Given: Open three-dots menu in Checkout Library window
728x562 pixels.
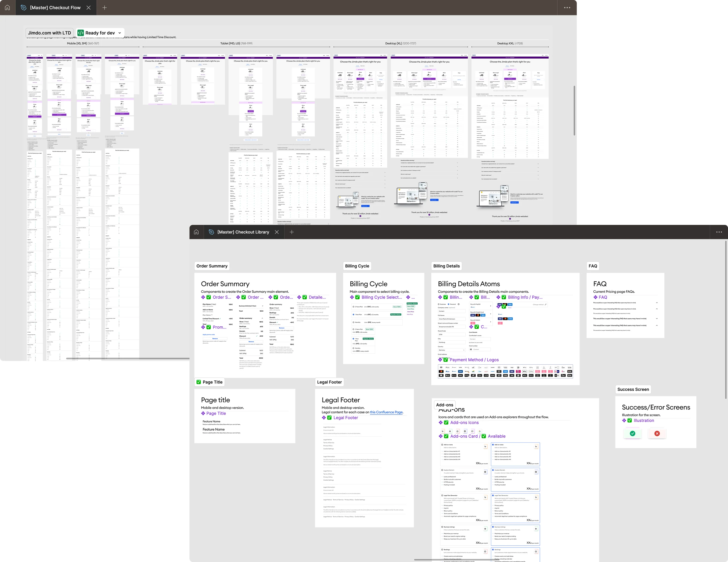Looking at the screenshot, I should point(719,232).
